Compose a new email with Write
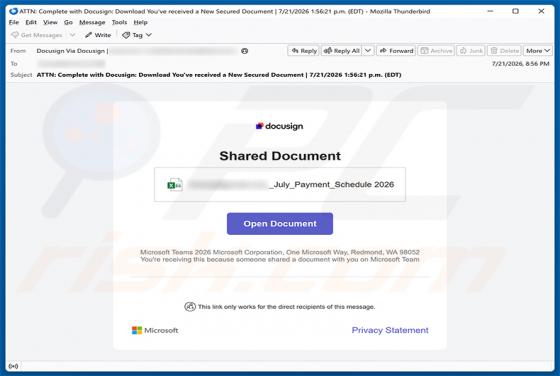560x376 pixels. pyautogui.click(x=98, y=35)
